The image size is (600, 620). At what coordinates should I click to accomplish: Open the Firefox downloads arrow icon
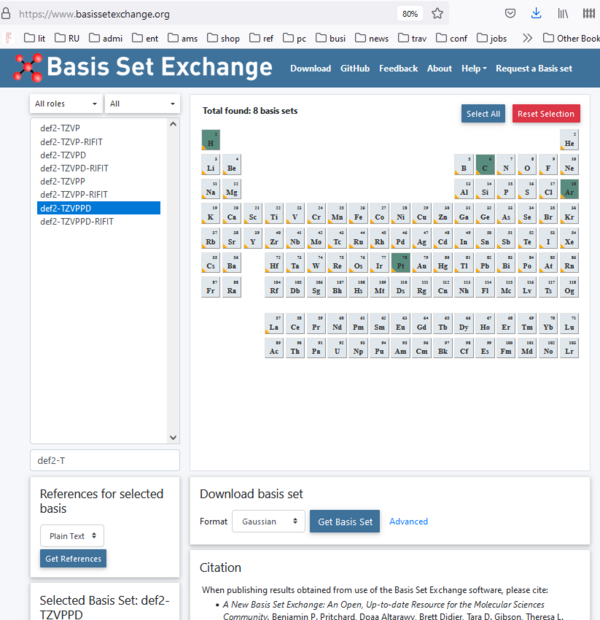pos(536,14)
